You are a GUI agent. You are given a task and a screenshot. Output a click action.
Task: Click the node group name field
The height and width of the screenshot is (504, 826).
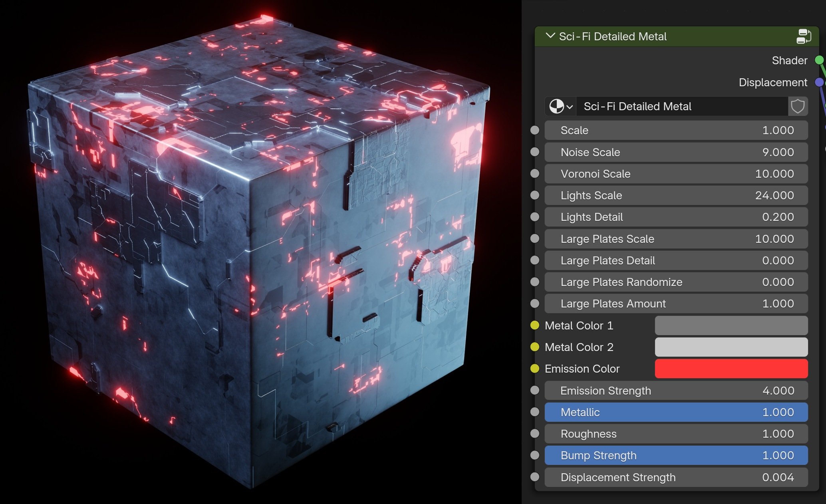(x=681, y=107)
